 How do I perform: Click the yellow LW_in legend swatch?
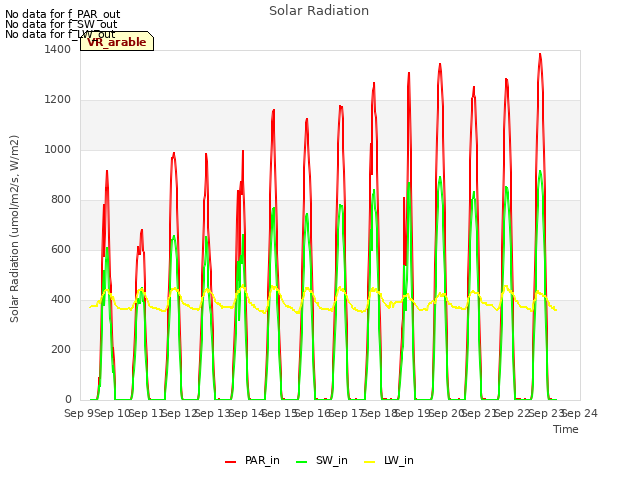pyautogui.click(x=369, y=462)
